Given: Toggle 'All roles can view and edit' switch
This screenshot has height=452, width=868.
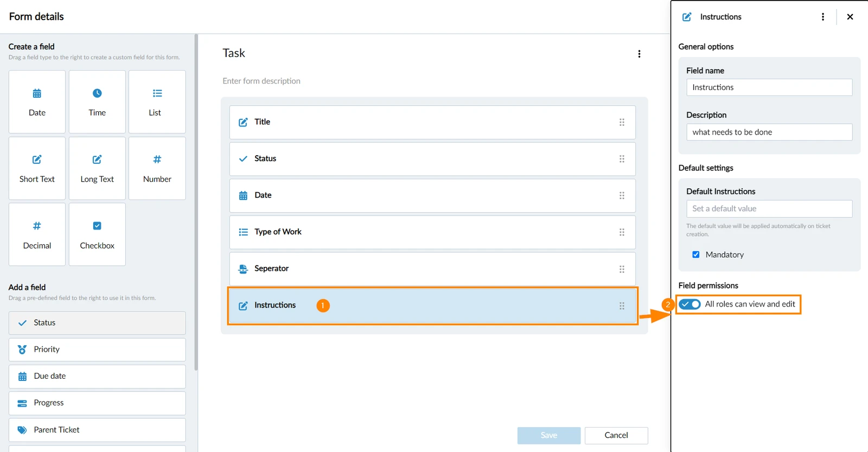Looking at the screenshot, I should (x=690, y=304).
